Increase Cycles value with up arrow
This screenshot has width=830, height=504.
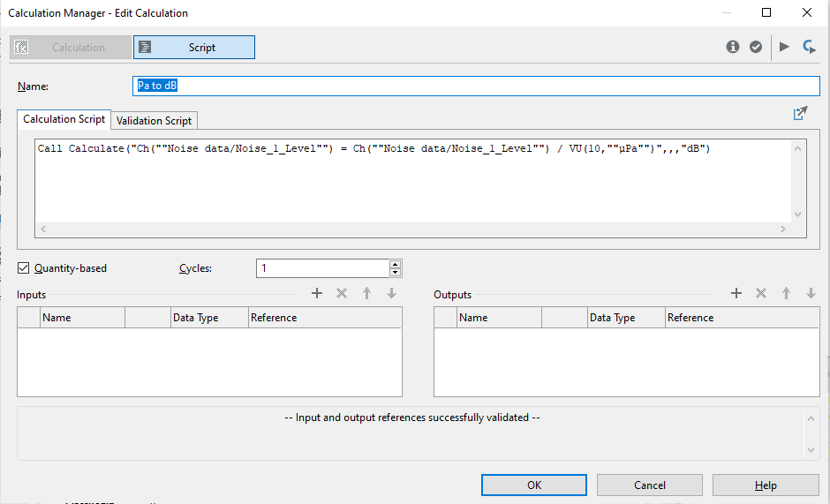pyautogui.click(x=395, y=264)
